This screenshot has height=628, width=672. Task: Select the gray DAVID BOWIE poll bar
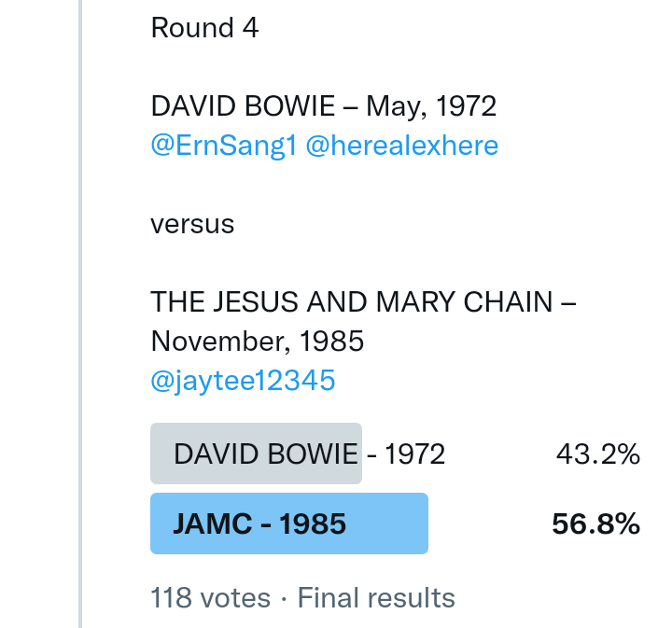tap(256, 454)
